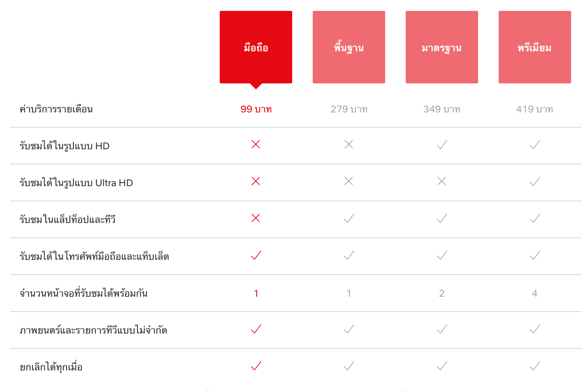Select the มือถือ (Mobile) plan tile
This screenshot has width=588, height=391.
point(256,47)
